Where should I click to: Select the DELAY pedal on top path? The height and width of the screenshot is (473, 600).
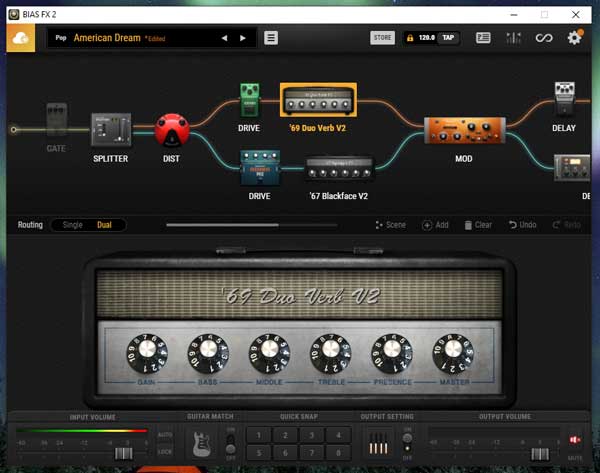click(564, 99)
